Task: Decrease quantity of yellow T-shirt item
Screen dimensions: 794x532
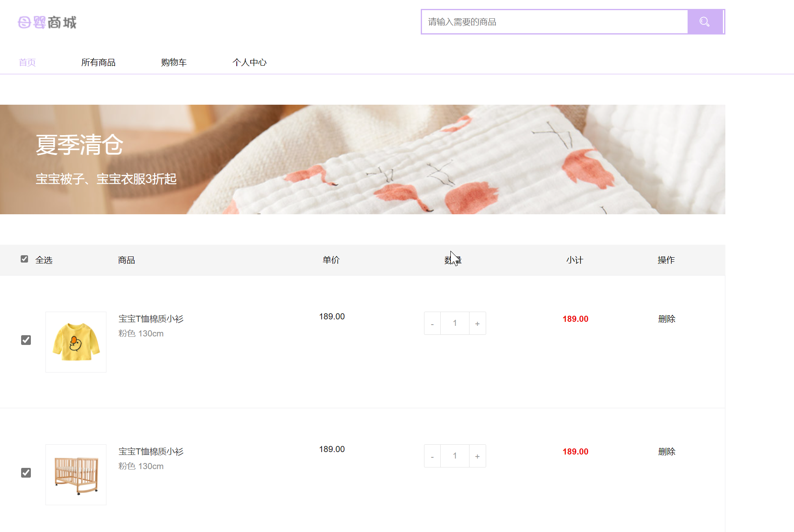Action: pyautogui.click(x=432, y=323)
